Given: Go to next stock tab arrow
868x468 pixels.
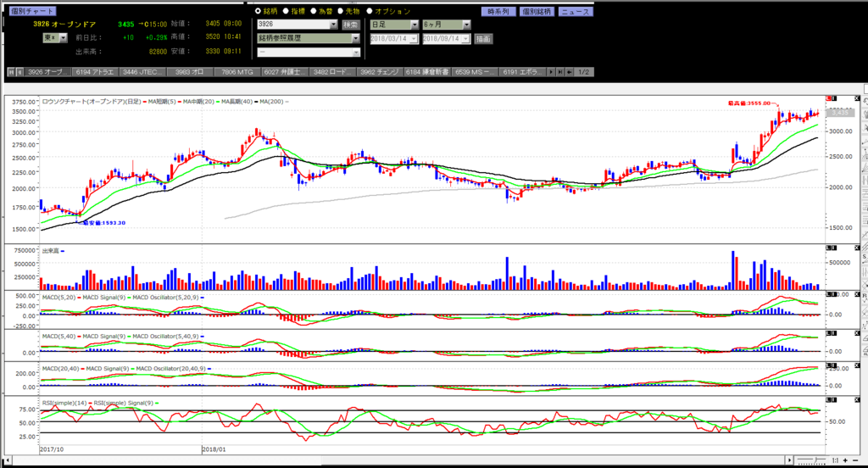Looking at the screenshot, I should coord(551,72).
